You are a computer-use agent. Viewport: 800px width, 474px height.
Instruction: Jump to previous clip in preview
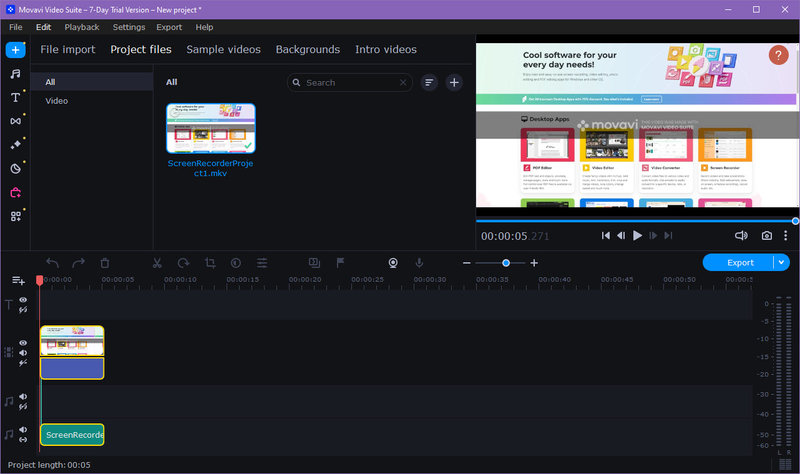pyautogui.click(x=606, y=236)
